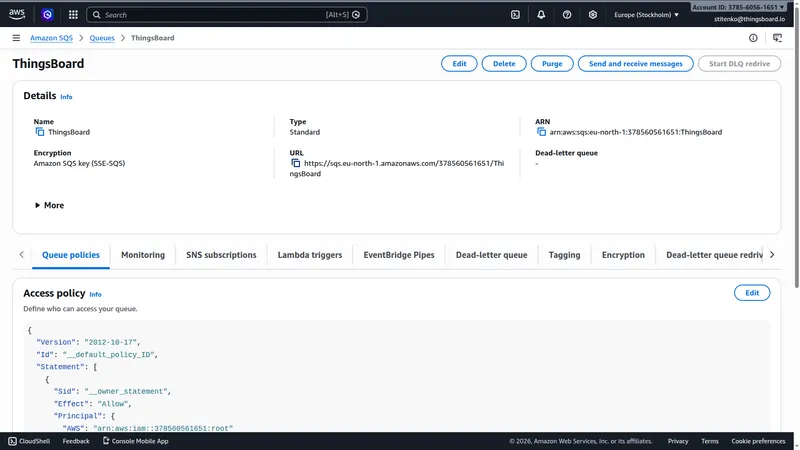Open the settings gear in top bar

click(592, 15)
